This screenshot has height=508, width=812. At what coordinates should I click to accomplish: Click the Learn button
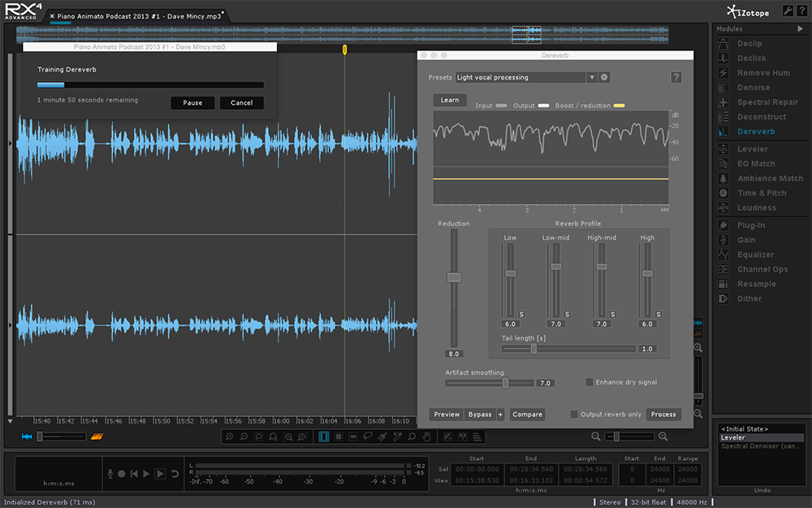click(x=450, y=100)
